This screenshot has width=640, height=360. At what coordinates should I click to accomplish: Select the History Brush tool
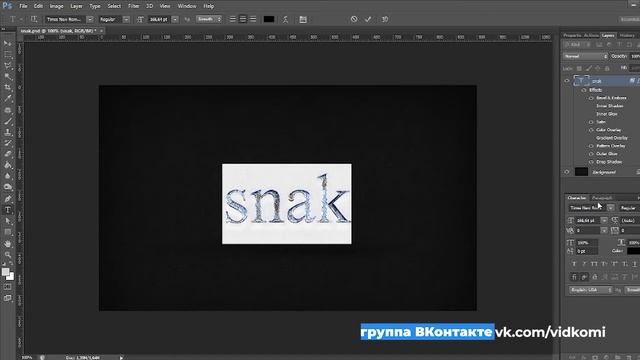click(x=8, y=143)
